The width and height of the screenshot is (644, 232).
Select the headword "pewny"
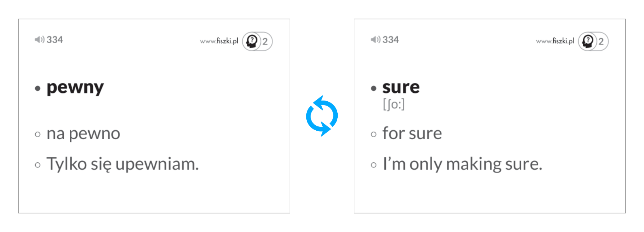coord(75,88)
